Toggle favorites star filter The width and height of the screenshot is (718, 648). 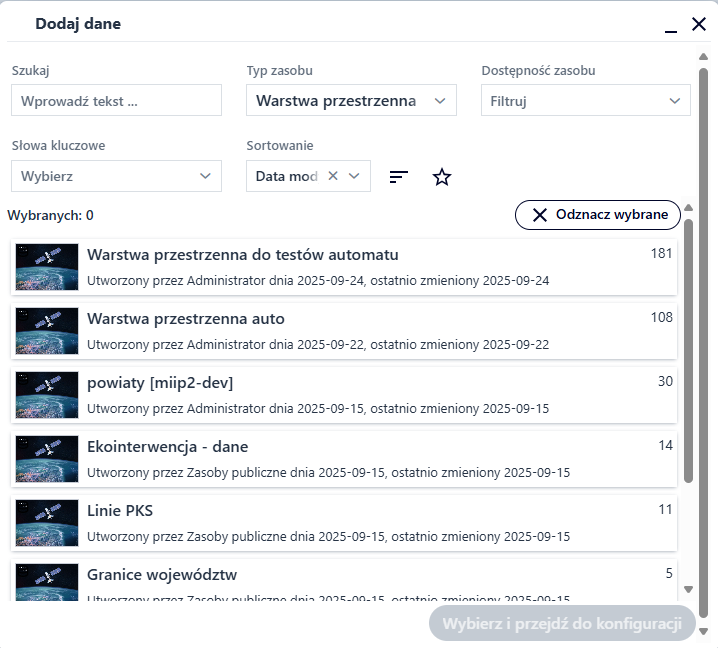pos(442,177)
